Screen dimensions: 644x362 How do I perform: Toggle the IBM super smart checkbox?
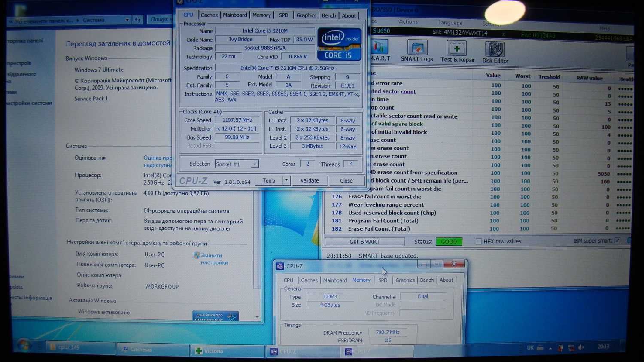(617, 241)
